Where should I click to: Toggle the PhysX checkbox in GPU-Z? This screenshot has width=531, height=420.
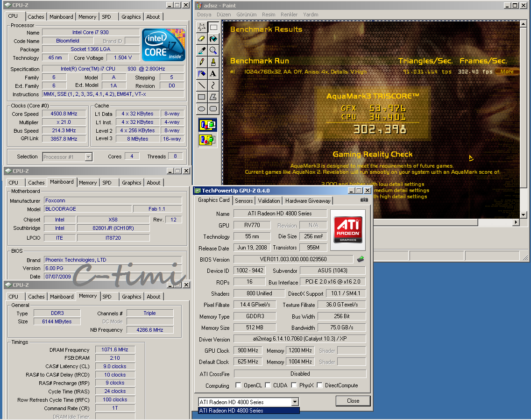(294, 385)
